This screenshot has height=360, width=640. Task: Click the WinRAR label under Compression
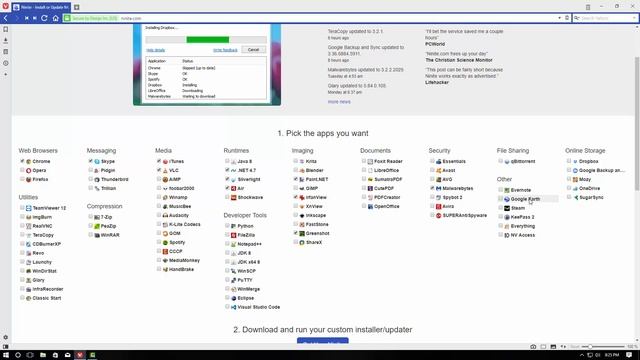click(110, 235)
